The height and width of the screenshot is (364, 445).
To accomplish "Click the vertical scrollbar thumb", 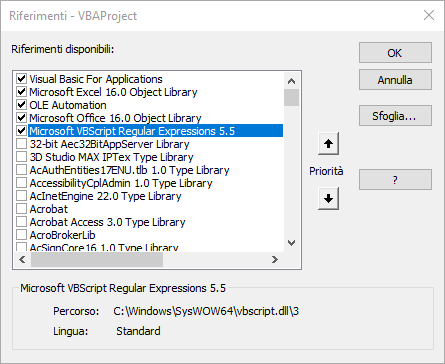I will pos(291,97).
